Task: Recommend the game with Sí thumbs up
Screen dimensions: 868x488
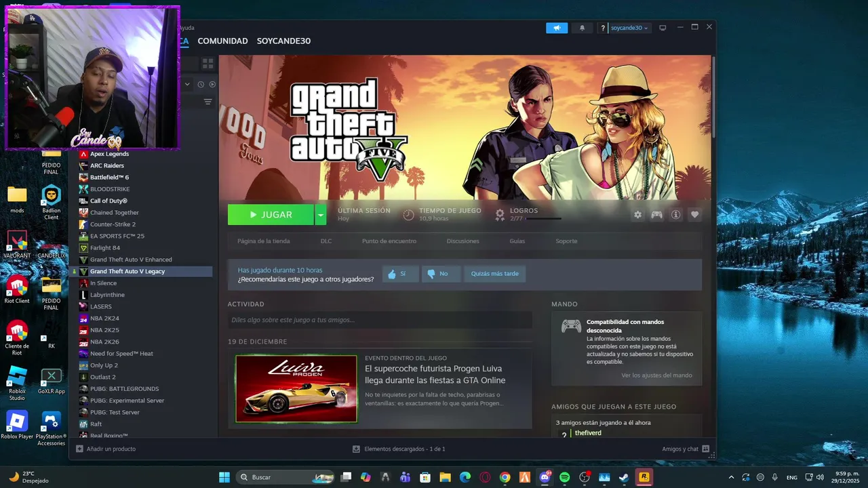Action: pyautogui.click(x=400, y=274)
